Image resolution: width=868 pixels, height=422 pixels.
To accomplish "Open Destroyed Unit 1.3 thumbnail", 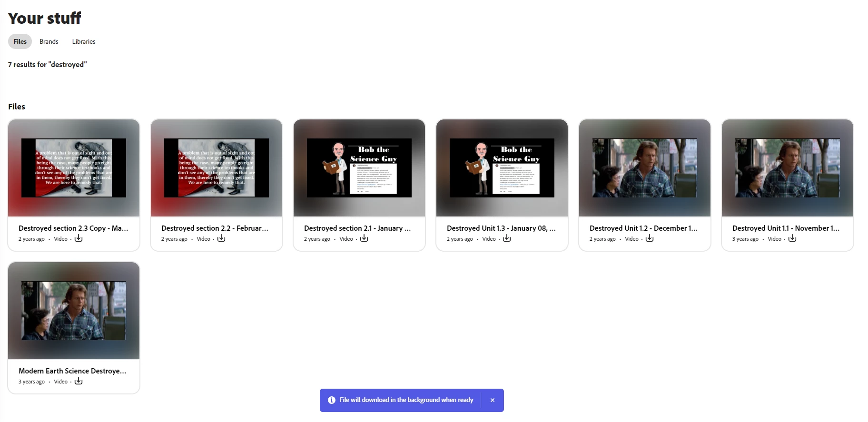I will point(502,168).
